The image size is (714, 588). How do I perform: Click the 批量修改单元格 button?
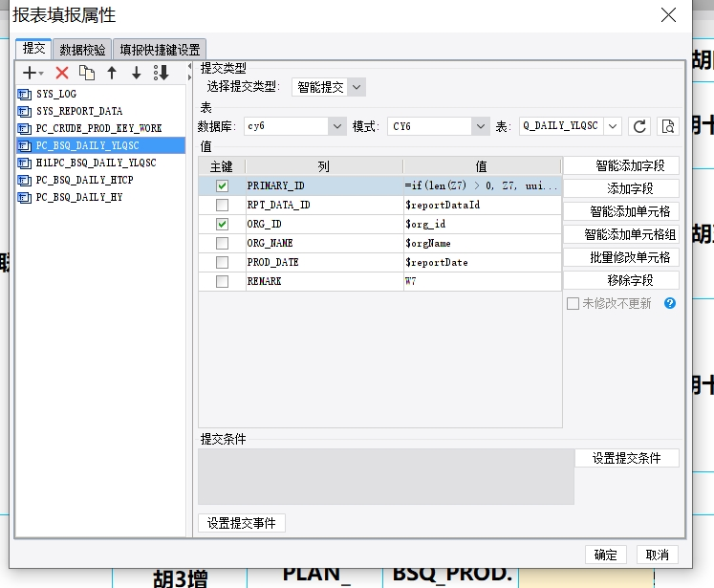pyautogui.click(x=621, y=257)
